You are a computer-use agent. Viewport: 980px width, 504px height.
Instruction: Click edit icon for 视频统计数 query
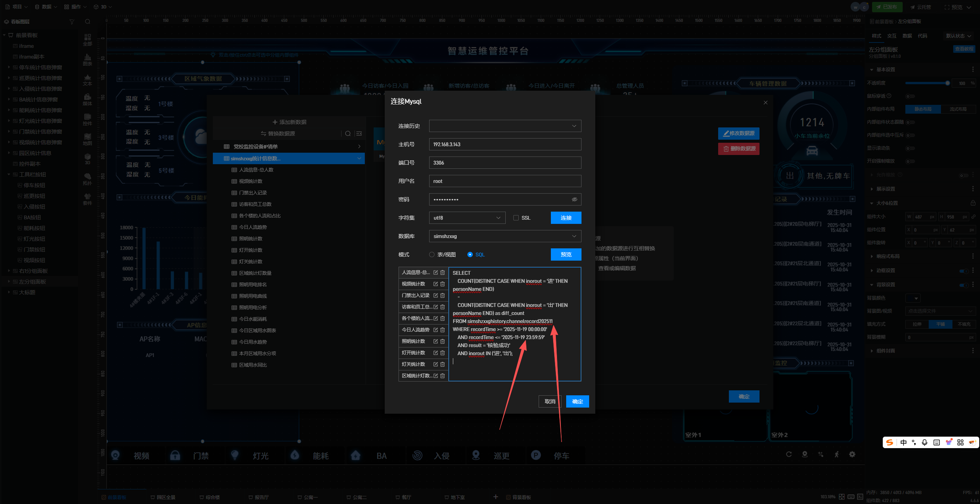(436, 284)
